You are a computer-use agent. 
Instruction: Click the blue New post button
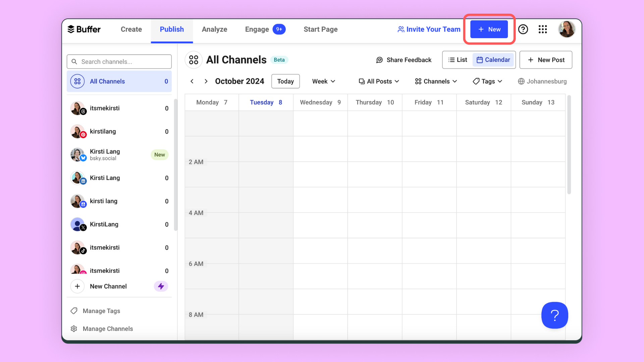coord(489,29)
